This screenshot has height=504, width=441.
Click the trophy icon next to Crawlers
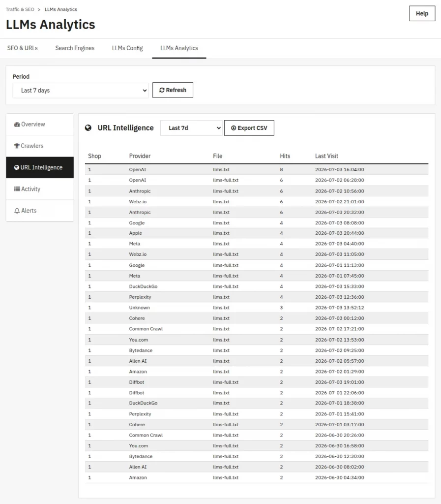point(17,146)
